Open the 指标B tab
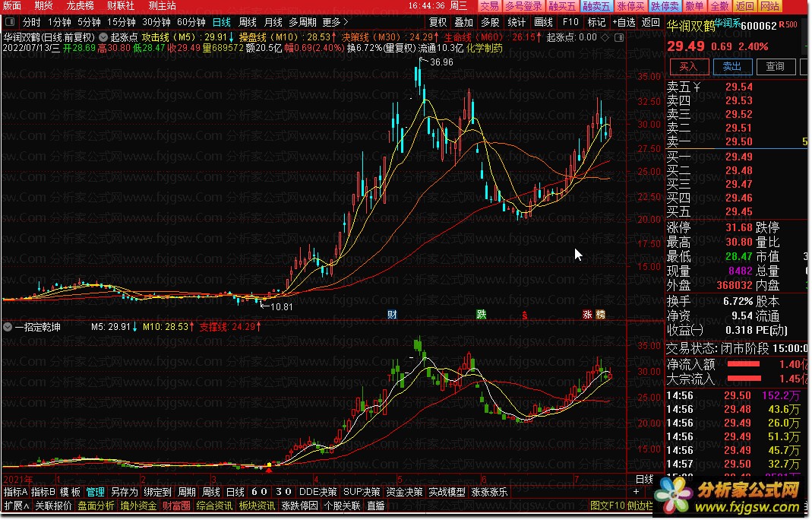 point(43,492)
